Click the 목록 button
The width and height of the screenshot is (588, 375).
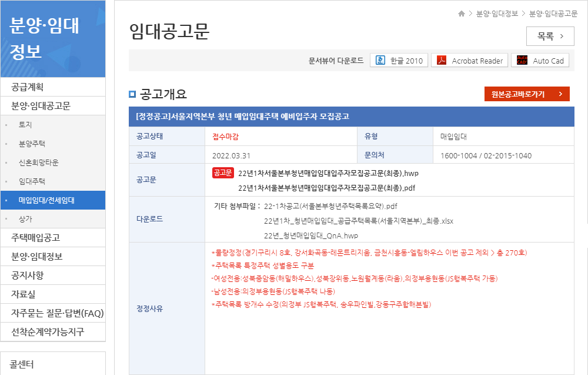(550, 36)
